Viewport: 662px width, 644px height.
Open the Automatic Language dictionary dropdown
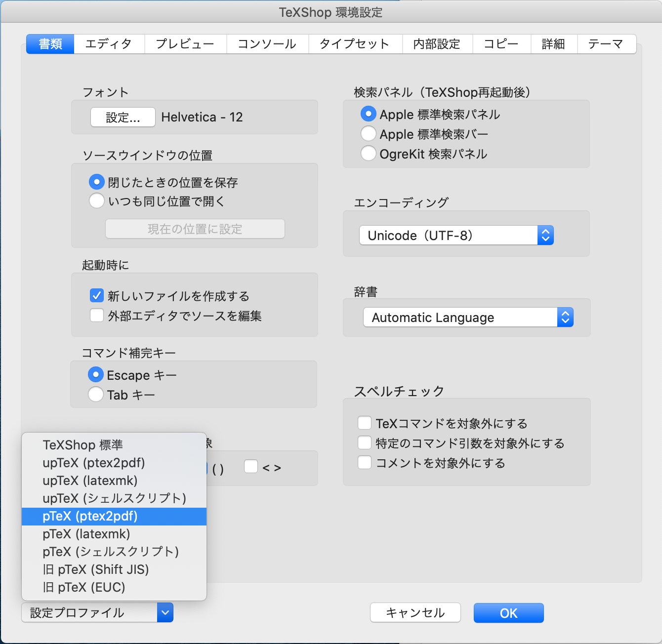click(468, 318)
